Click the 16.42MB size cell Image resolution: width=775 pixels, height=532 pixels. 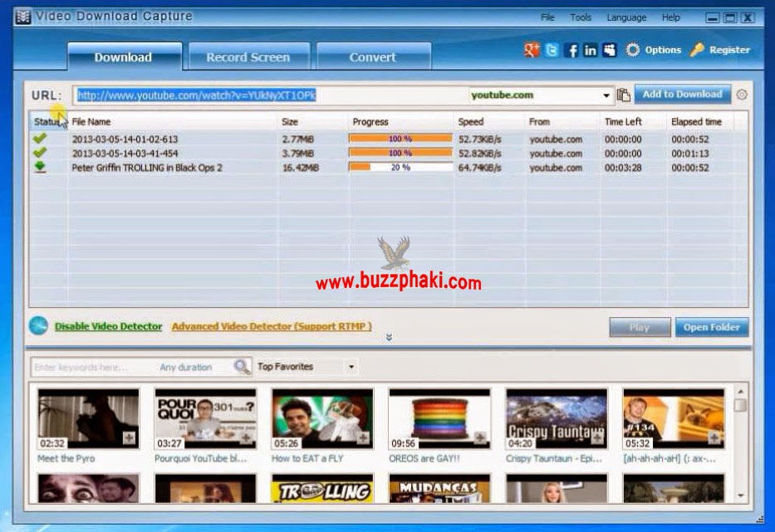pos(301,168)
